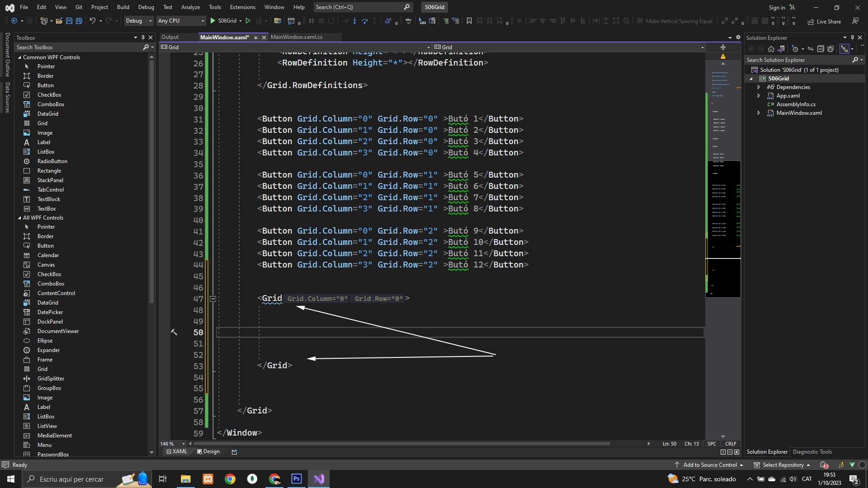Expand the Dependencies node

[x=759, y=87]
